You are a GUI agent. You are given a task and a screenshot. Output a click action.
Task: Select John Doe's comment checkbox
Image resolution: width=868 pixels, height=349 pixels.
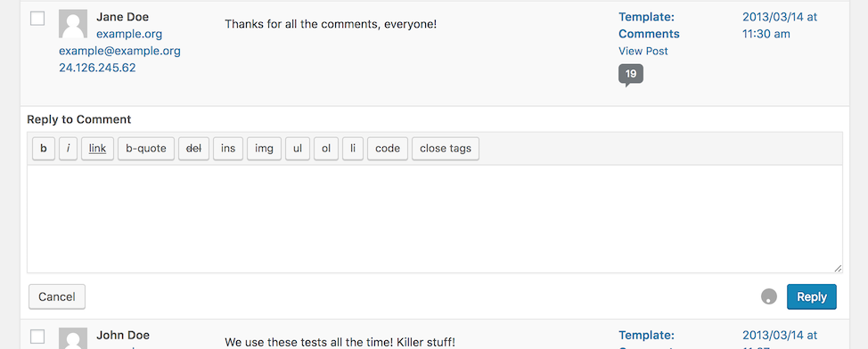[37, 337]
